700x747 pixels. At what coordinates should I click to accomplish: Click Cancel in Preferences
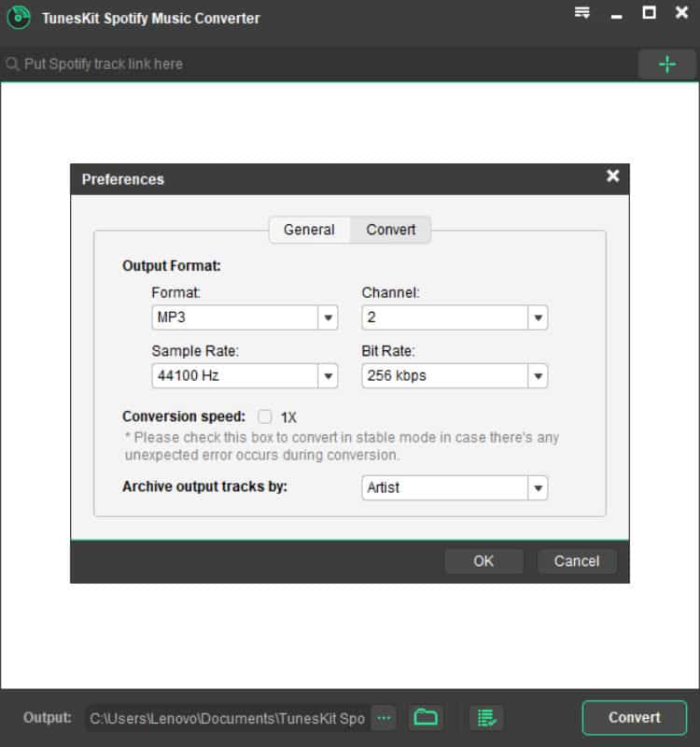(x=577, y=561)
